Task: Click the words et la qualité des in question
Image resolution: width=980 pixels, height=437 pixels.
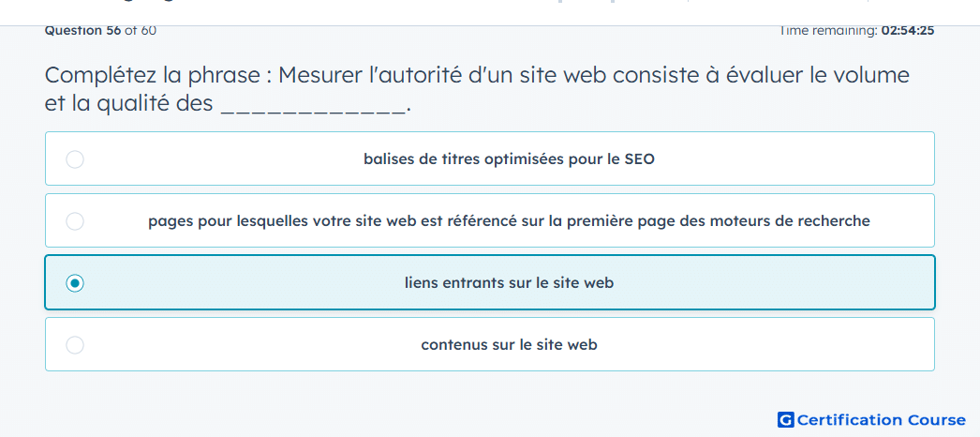Action: [x=129, y=104]
